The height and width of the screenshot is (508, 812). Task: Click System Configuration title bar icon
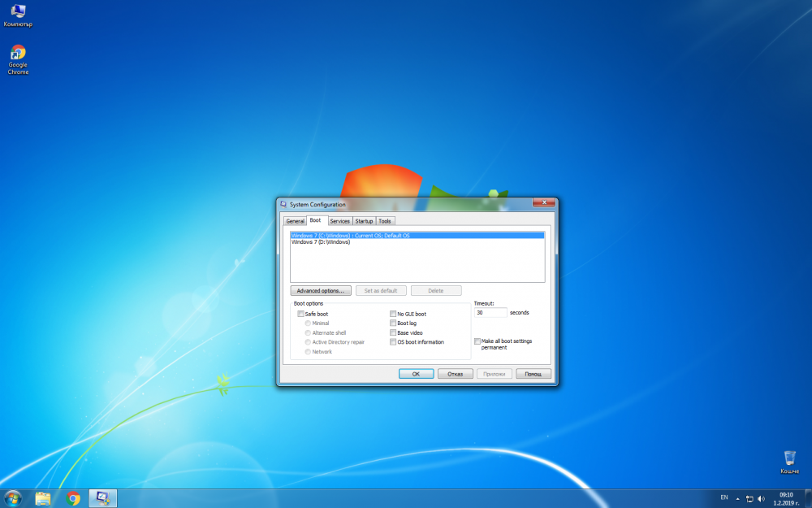[x=283, y=204]
